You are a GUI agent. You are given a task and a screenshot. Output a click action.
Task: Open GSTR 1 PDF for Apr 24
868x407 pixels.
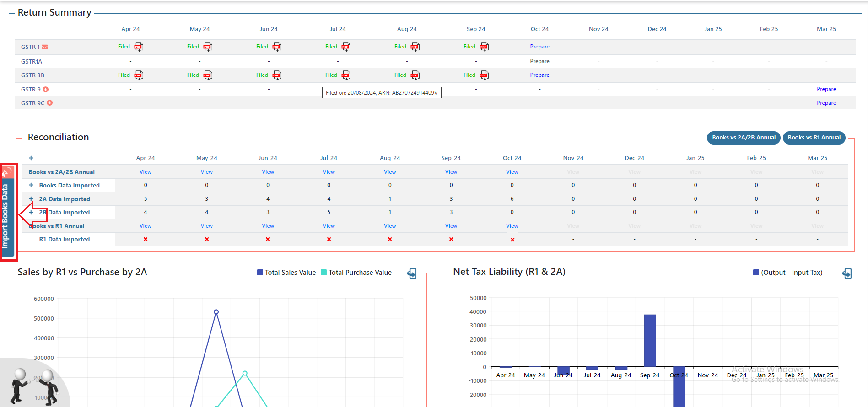(139, 47)
